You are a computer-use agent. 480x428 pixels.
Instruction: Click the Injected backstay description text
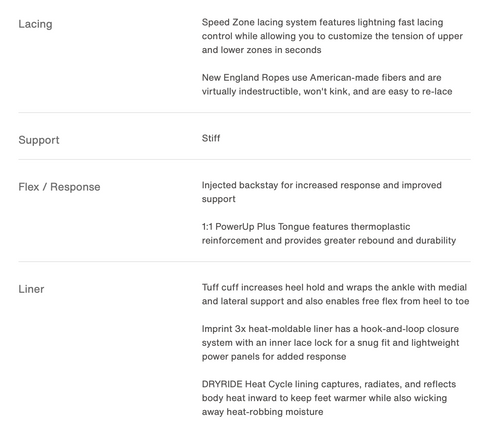click(x=321, y=192)
